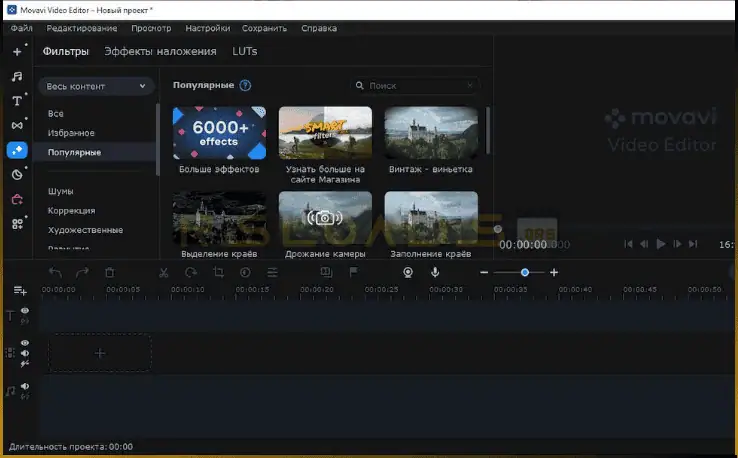Open the Color adjustments icon
738x458 pixels.
[x=245, y=272]
